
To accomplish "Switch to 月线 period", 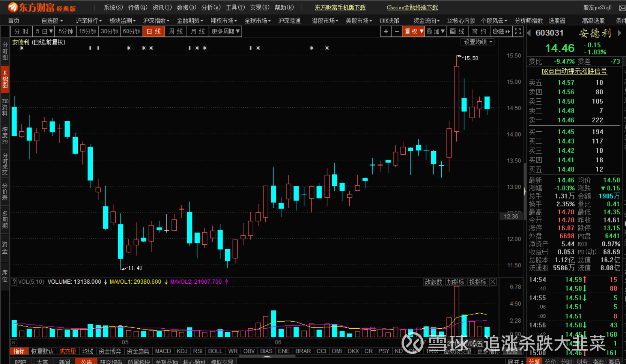I will tap(197, 32).
